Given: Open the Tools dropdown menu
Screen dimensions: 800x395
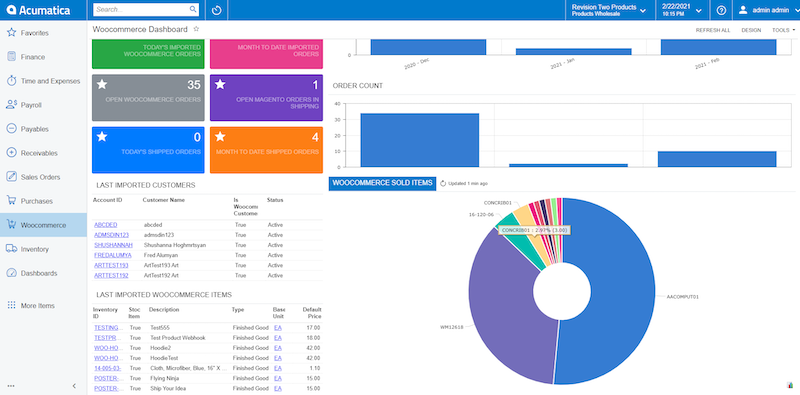Looking at the screenshot, I should pos(783,30).
